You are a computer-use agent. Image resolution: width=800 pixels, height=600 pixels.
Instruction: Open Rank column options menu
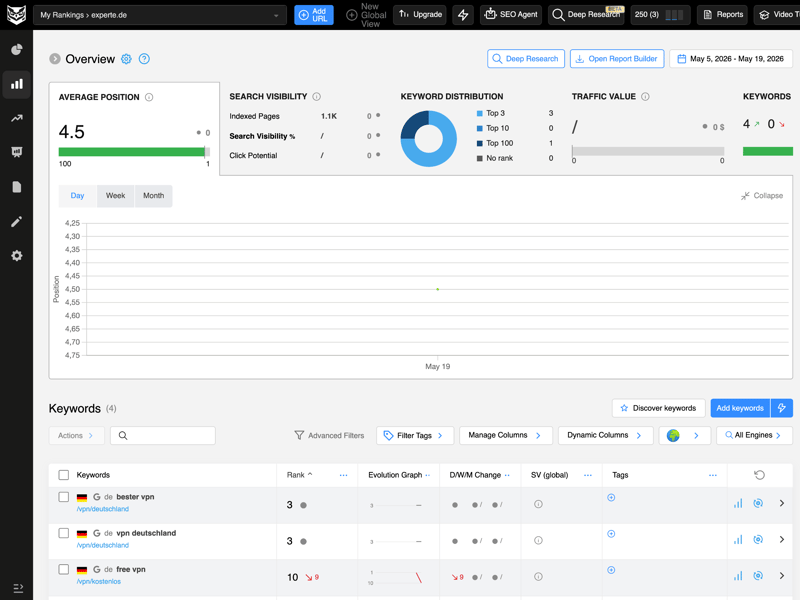tap(343, 475)
